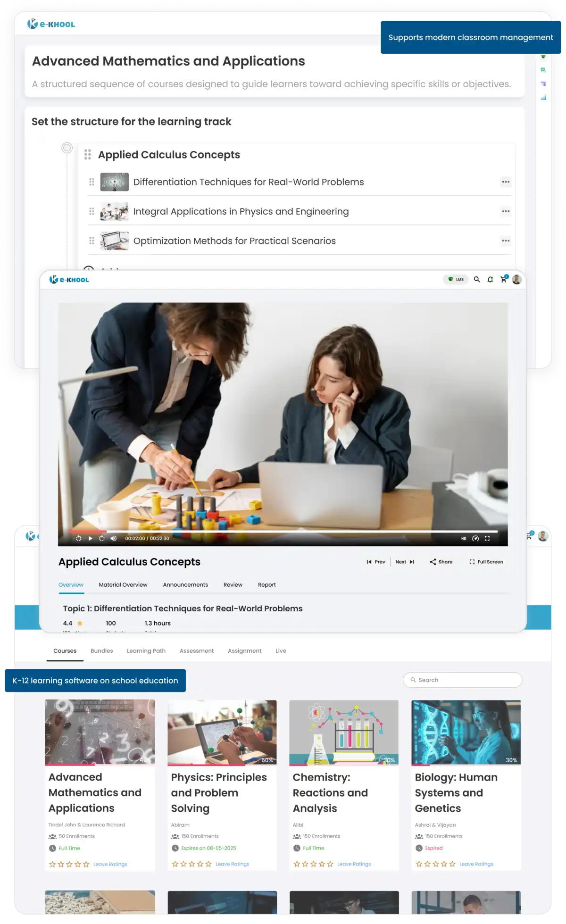The image size is (566, 924).
Task: Open the Biology: Human Systems course thumbnail
Action: pos(466,732)
